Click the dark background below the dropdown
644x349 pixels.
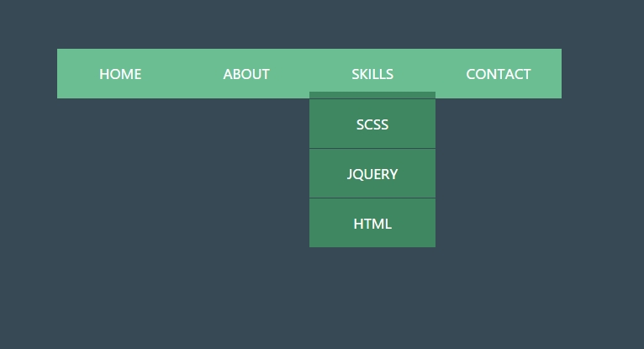372,294
